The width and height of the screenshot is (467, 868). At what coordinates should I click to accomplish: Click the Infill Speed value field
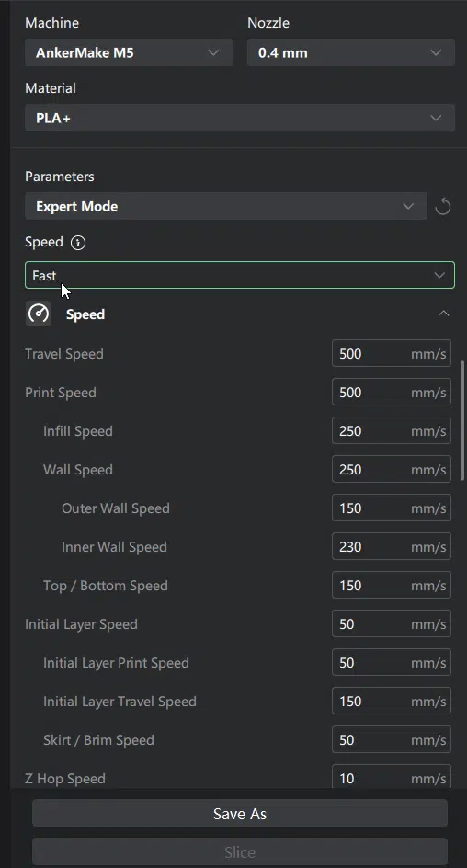point(392,430)
